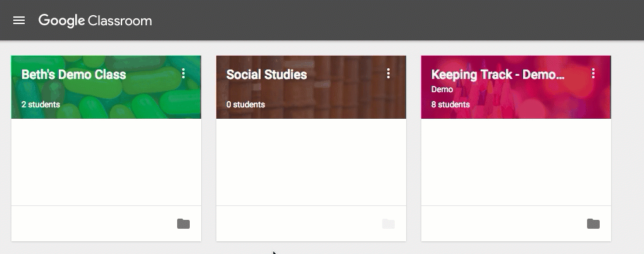Image resolution: width=644 pixels, height=254 pixels.
Task: Click the "2 students" count label
Action: point(40,105)
